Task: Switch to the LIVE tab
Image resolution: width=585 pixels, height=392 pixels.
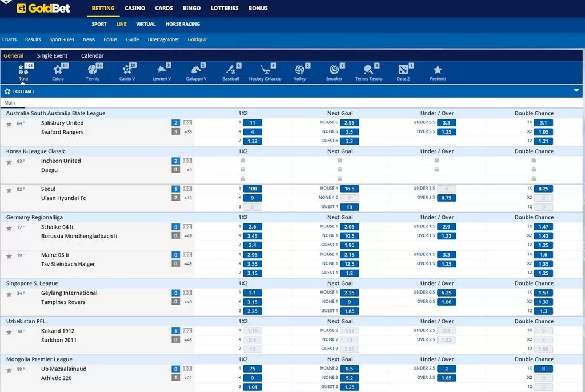Action: (x=121, y=24)
